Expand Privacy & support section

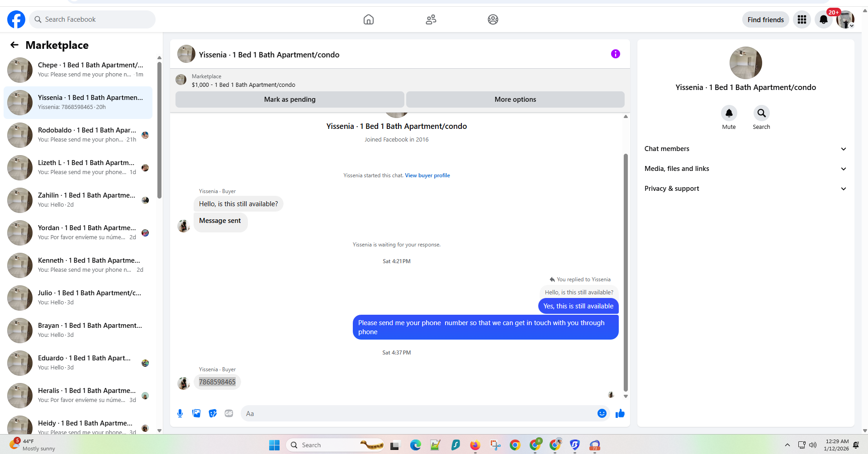coord(745,189)
